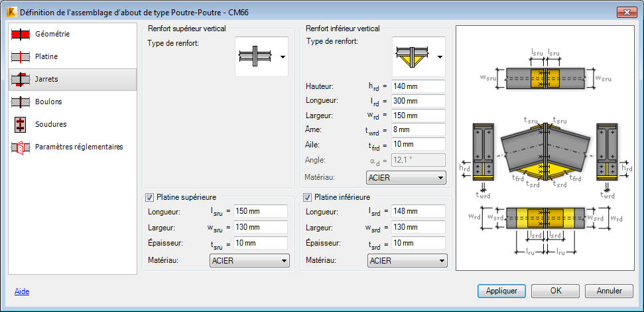Expand the upper stiffener type dropdown arrow
The width and height of the screenshot is (644, 312).
(x=283, y=57)
